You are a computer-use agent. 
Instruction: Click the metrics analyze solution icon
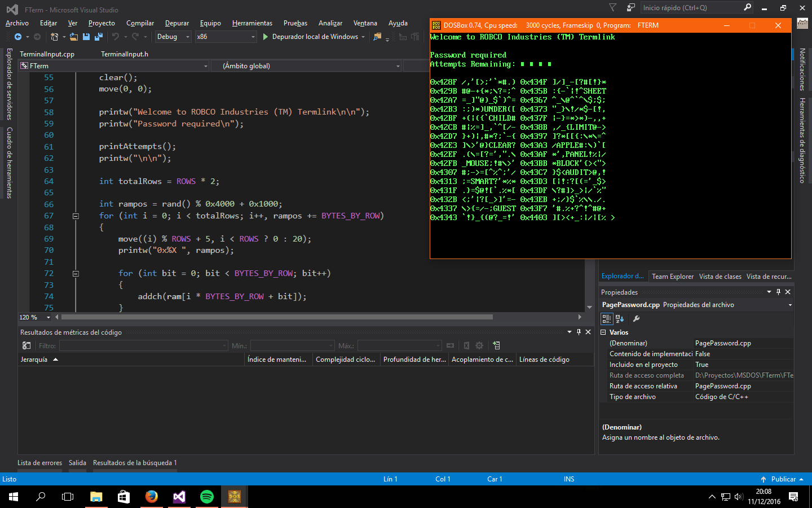click(27, 345)
